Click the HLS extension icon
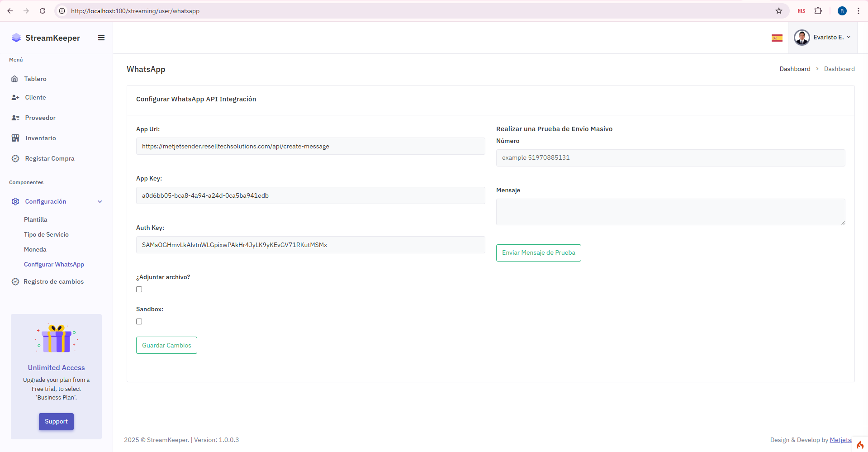The height and width of the screenshot is (452, 868). [x=802, y=11]
